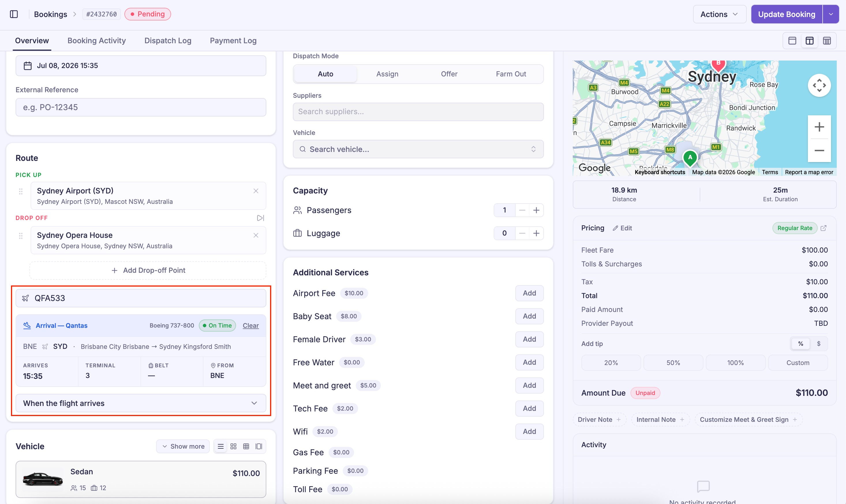Toggle the sidebar panel icon
The height and width of the screenshot is (504, 846).
(x=14, y=14)
